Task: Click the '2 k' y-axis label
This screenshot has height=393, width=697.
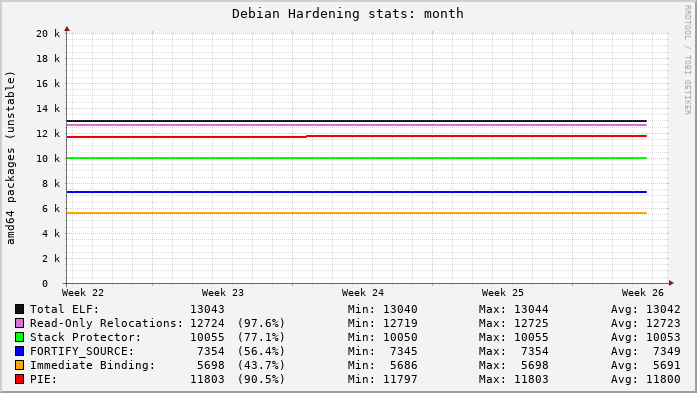Action: tap(51, 258)
